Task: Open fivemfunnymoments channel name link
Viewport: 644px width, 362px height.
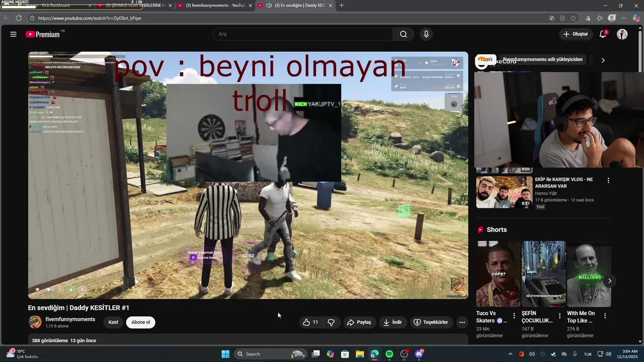Action: pyautogui.click(x=70, y=319)
